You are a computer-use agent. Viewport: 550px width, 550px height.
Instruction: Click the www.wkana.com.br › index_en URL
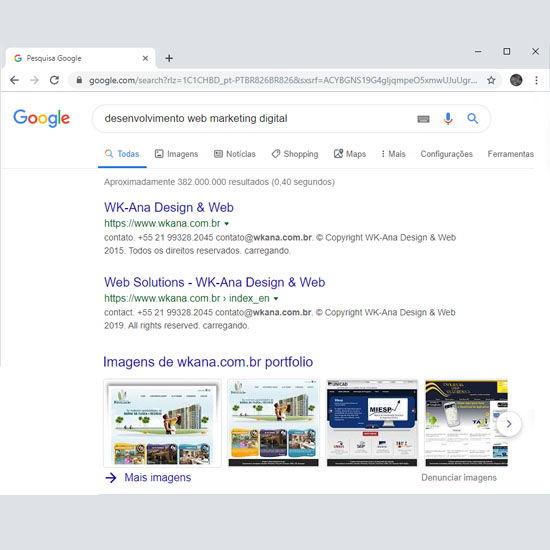coord(187,299)
